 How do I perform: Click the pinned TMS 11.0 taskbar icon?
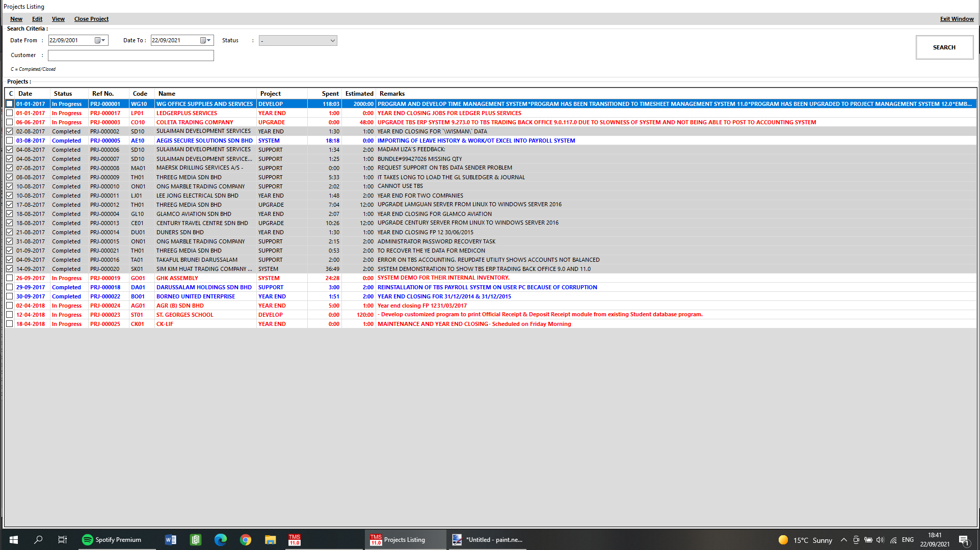(x=295, y=540)
